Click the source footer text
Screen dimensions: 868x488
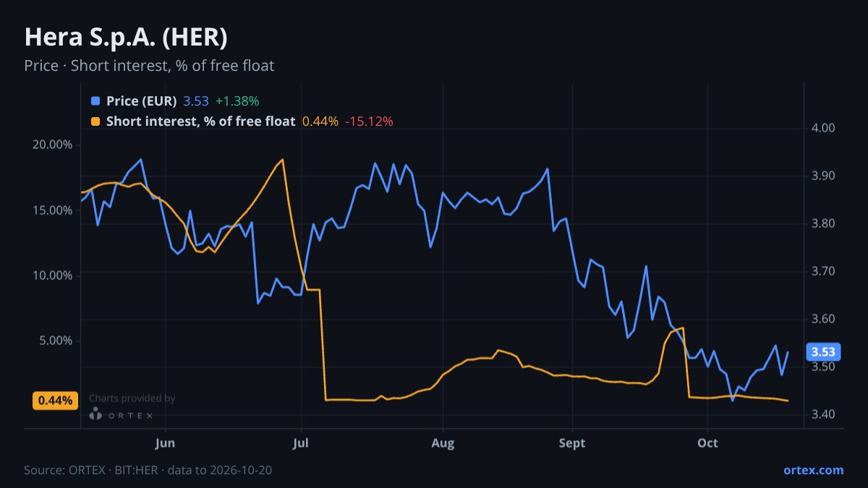tap(148, 470)
